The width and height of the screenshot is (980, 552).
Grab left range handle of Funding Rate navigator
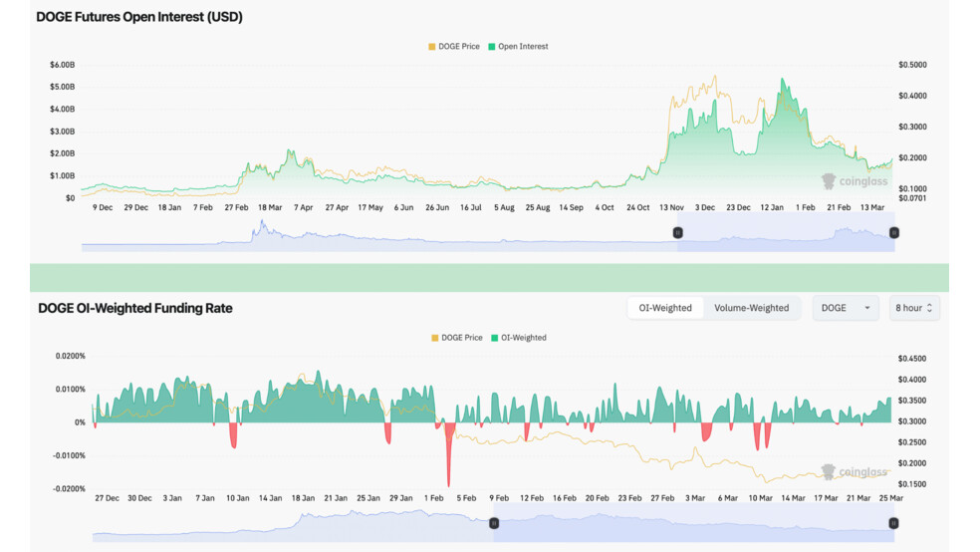click(x=494, y=523)
